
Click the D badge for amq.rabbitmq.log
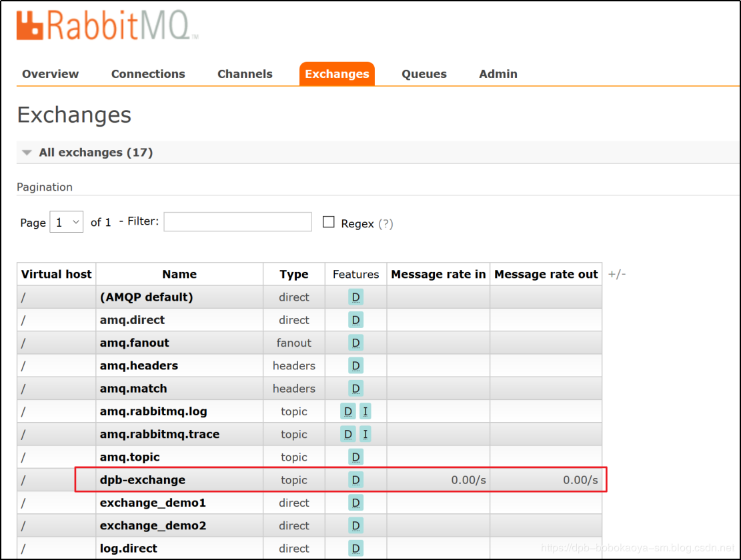coord(347,411)
